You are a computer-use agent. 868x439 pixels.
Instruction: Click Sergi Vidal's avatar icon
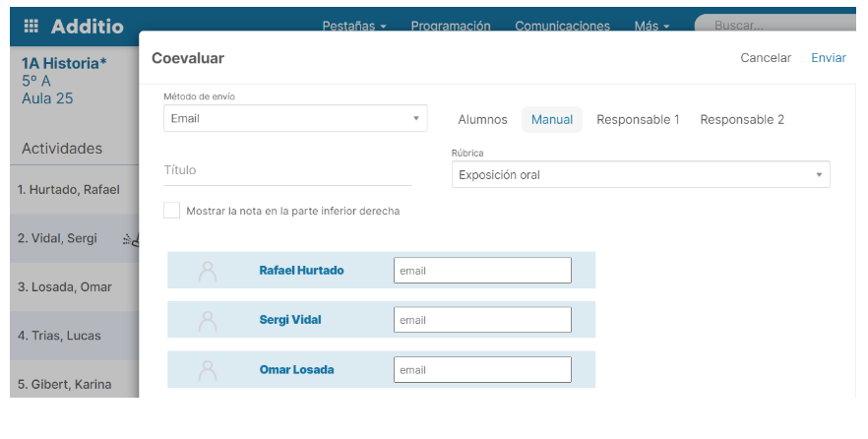click(x=208, y=320)
